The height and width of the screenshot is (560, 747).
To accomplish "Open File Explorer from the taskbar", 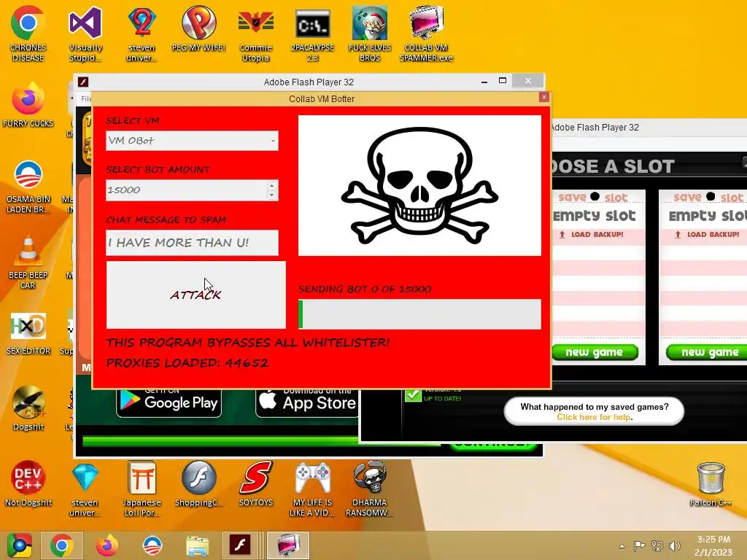I will (197, 545).
